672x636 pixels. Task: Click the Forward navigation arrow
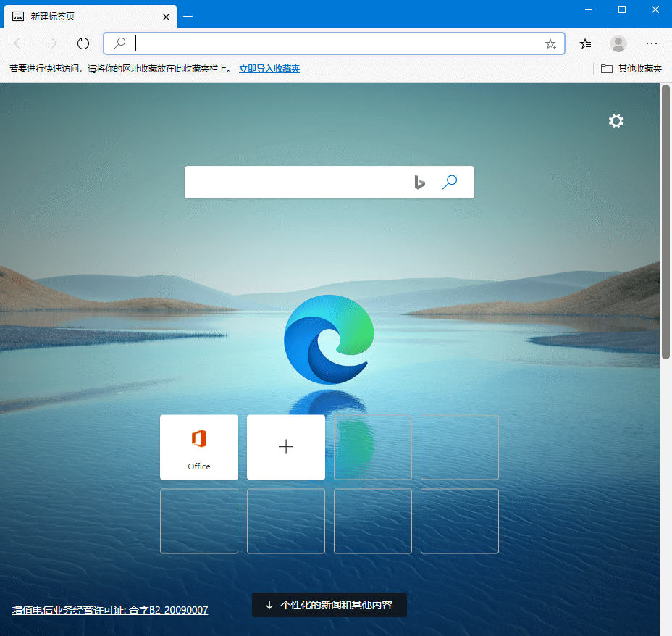pyautogui.click(x=51, y=43)
